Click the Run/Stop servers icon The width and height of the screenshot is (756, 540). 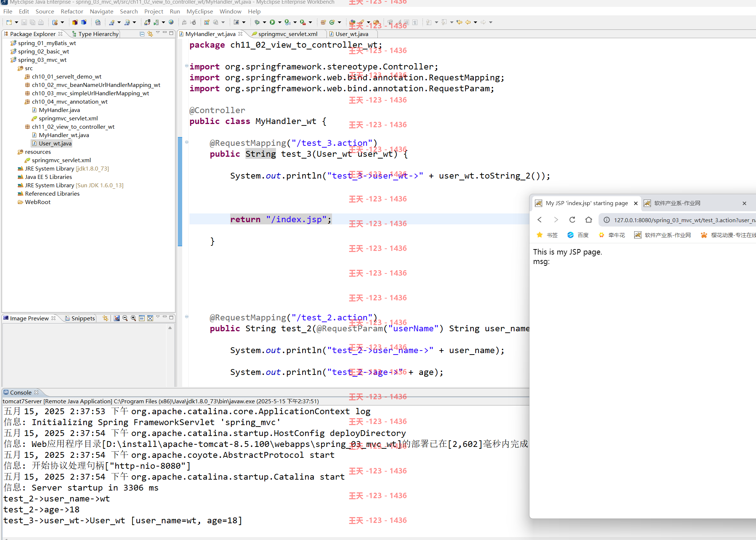156,23
